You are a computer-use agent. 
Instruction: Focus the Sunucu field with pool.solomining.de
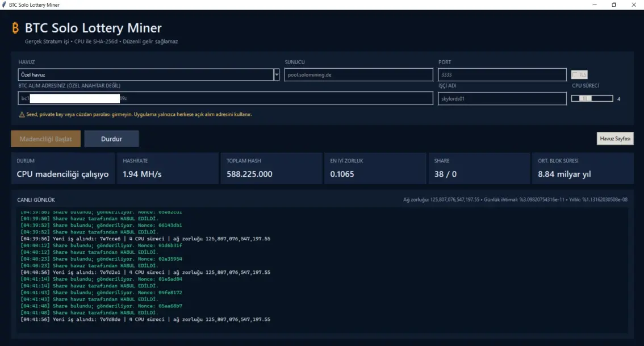coord(358,75)
